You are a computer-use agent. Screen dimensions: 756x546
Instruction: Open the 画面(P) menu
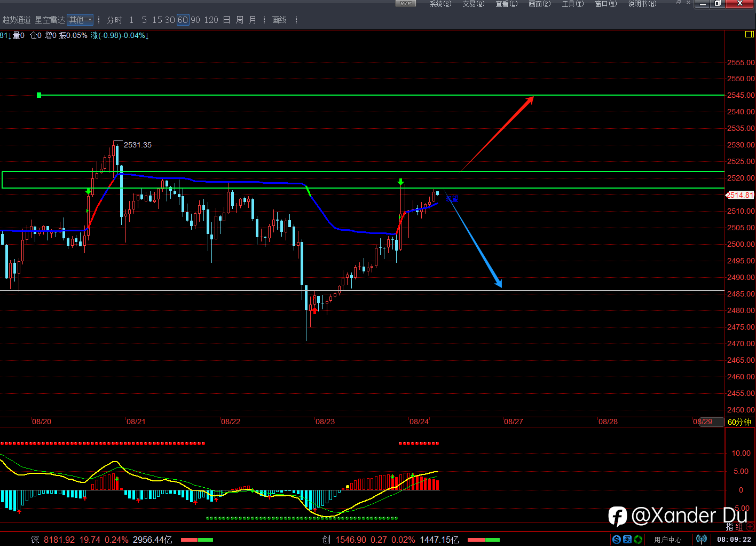tap(539, 4)
